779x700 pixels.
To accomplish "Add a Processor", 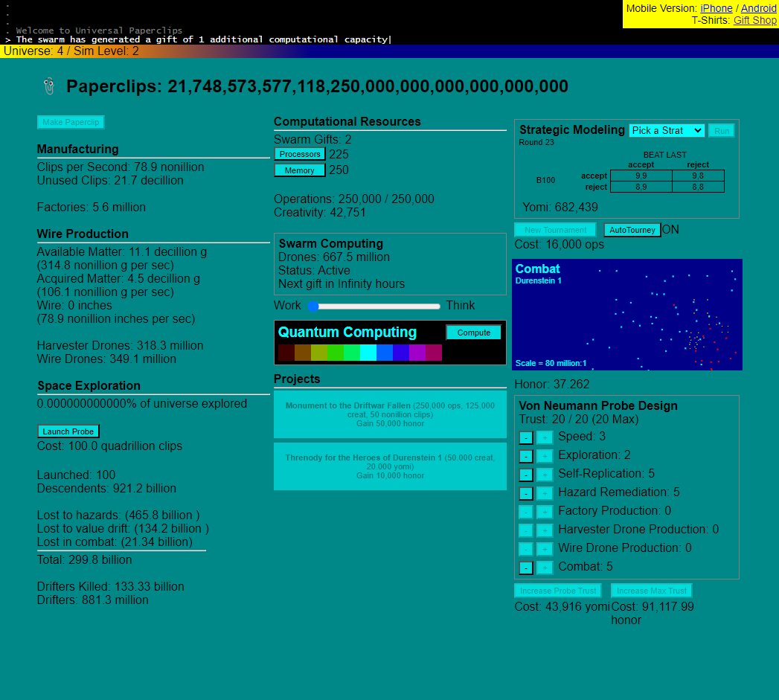I will point(300,154).
